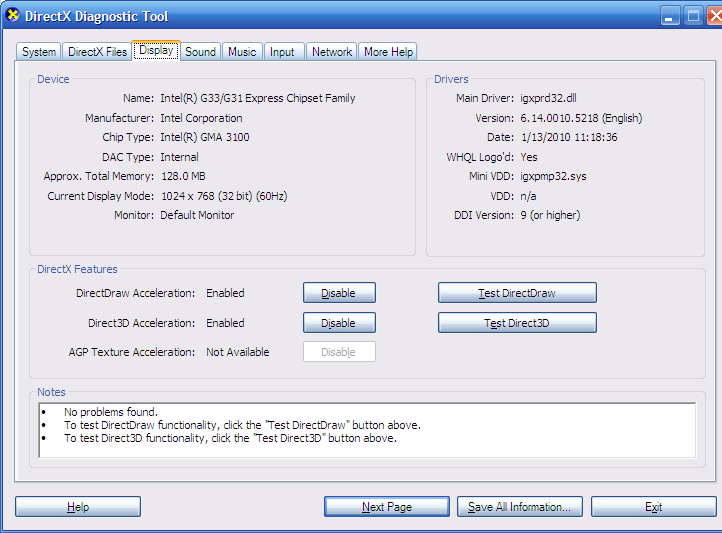The width and height of the screenshot is (722, 533).
Task: Disable Direct3D Acceleration
Action: [339, 323]
